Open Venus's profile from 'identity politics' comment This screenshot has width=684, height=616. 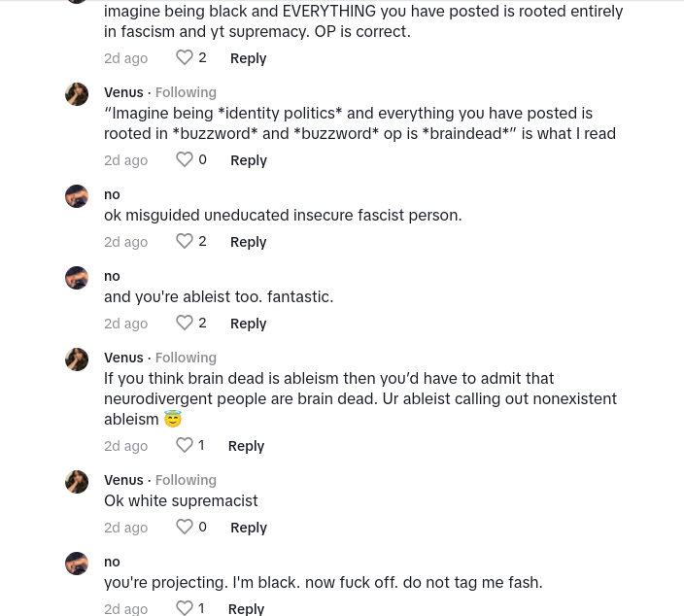pyautogui.click(x=123, y=92)
